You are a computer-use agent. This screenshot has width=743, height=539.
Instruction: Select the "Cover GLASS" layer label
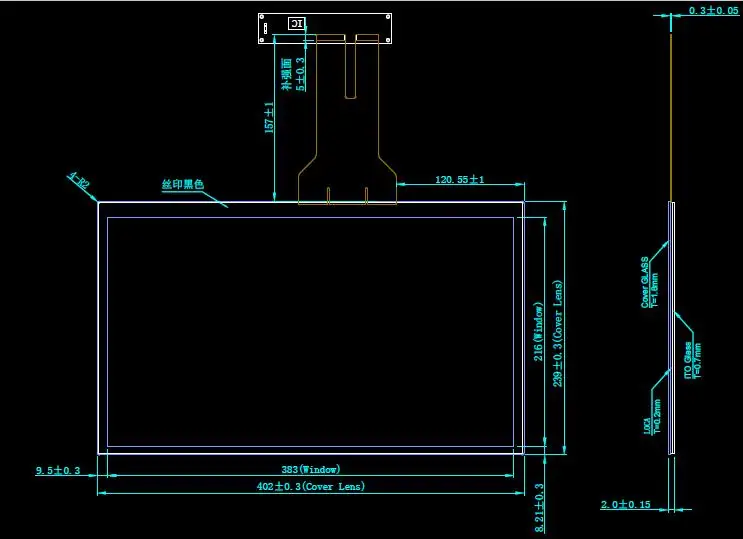click(644, 282)
